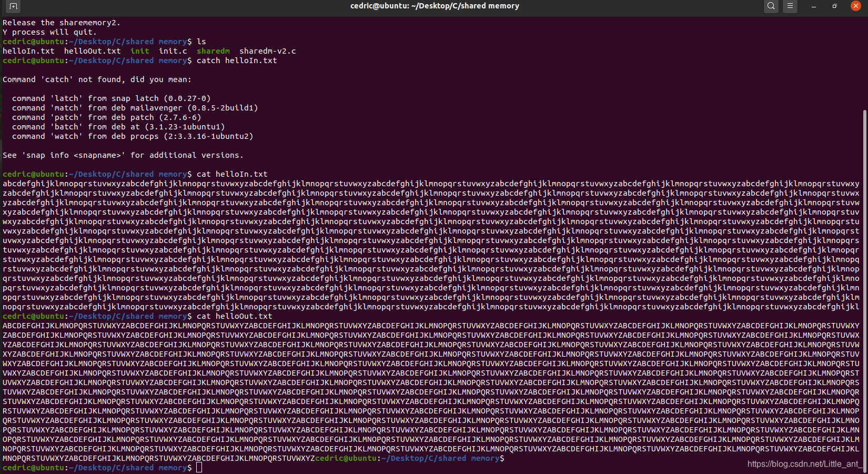Image resolution: width=868 pixels, height=474 pixels.
Task: Click the "command 'watch' from deb procps" line
Action: click(133, 136)
